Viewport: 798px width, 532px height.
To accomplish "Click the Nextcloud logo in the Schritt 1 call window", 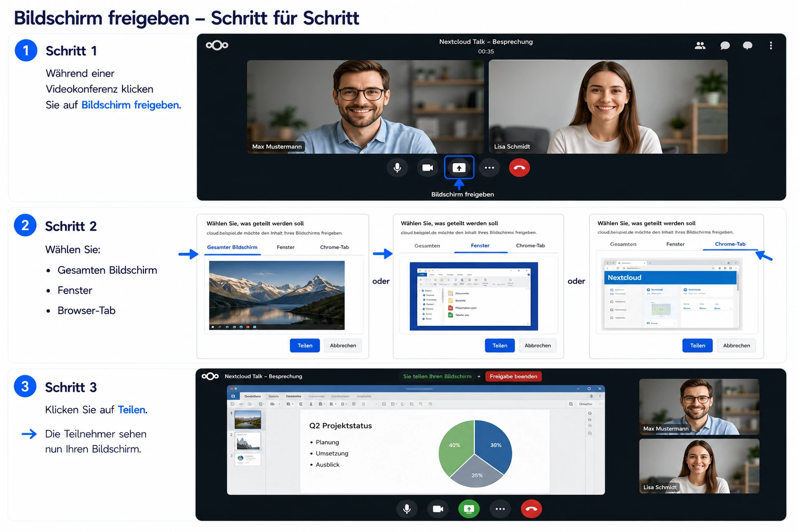I will tap(217, 45).
